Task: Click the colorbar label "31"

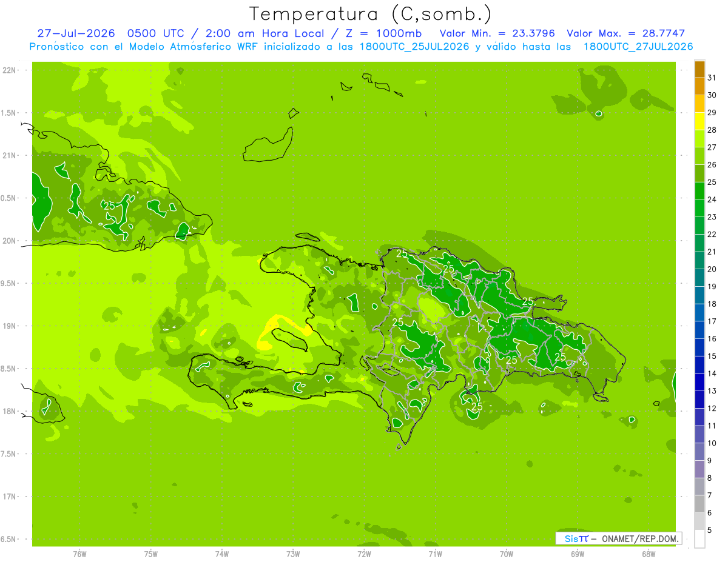Action: pos(712,78)
